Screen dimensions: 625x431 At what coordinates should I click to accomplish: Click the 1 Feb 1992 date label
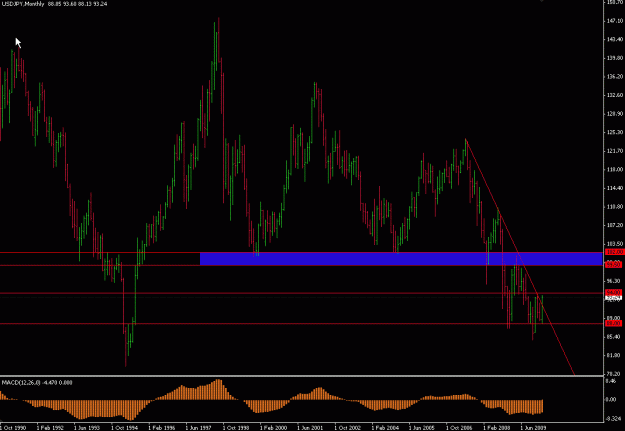coord(50,428)
